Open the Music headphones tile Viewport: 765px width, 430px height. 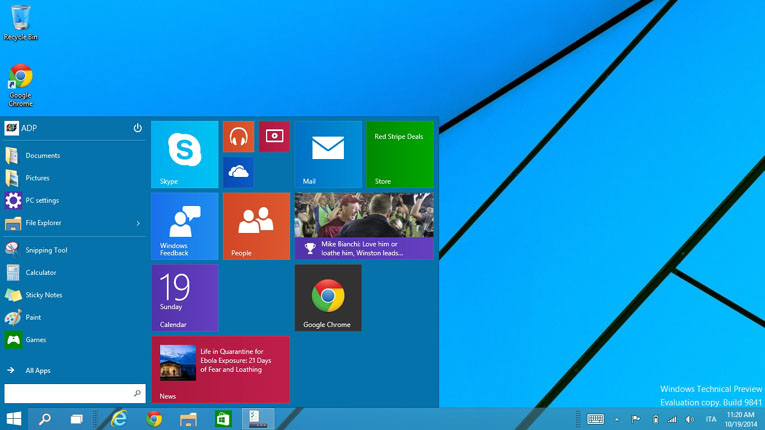click(239, 137)
